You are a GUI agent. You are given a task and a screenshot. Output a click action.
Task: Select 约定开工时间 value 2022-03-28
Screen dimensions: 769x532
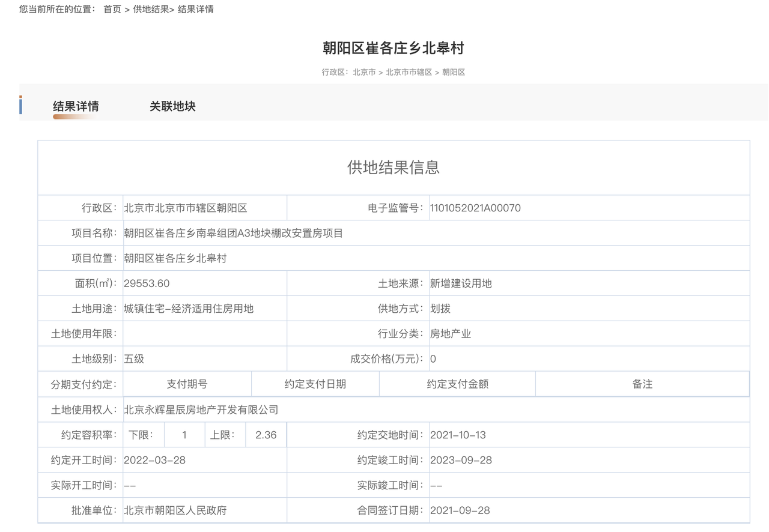(154, 461)
